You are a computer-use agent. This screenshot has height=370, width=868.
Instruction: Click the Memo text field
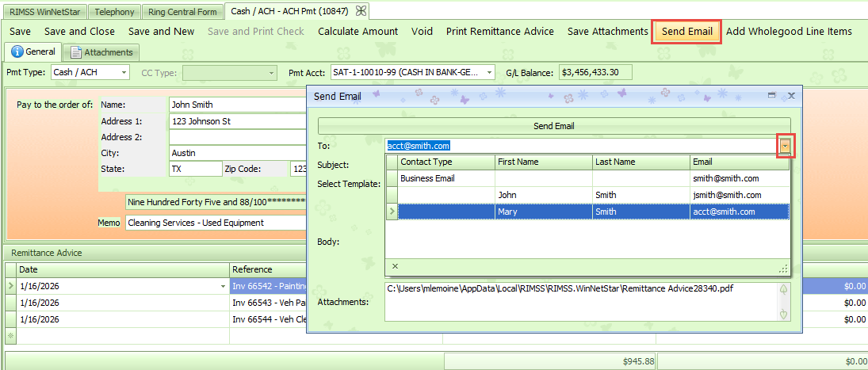tap(214, 223)
